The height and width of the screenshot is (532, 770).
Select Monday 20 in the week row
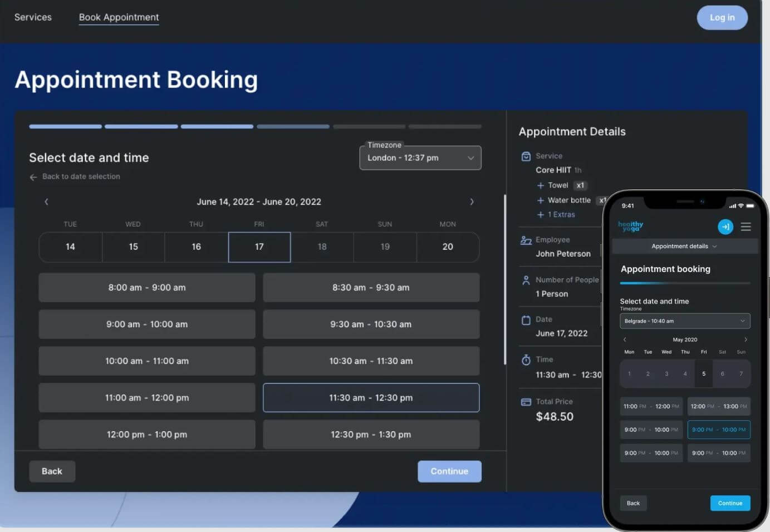point(448,247)
